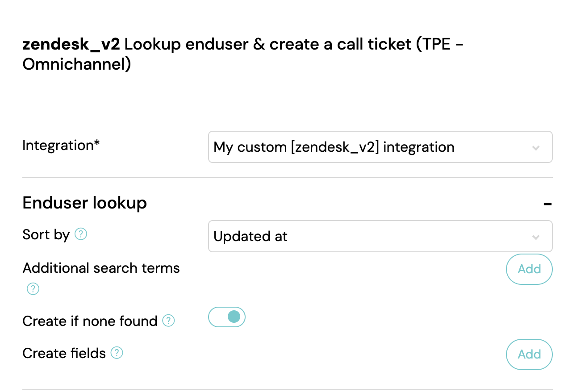Screen dimensions: 568x392
Task: Open help icon under Additional search terms
Action: click(x=33, y=289)
